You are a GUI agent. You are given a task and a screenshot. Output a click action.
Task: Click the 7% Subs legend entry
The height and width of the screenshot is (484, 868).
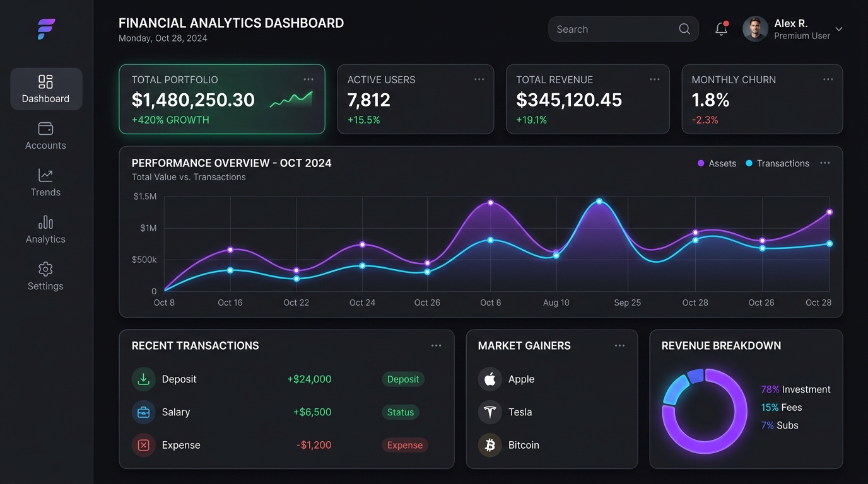[x=780, y=425]
